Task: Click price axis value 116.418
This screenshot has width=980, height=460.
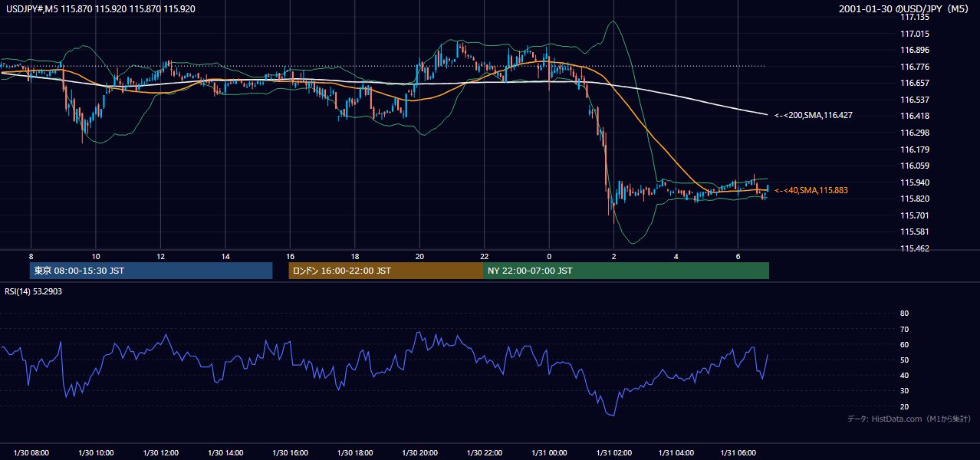Action: 914,116
